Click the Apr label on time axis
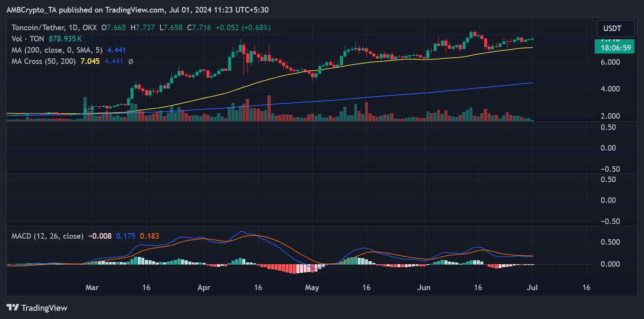This screenshot has height=319, width=644. pyautogui.click(x=204, y=287)
